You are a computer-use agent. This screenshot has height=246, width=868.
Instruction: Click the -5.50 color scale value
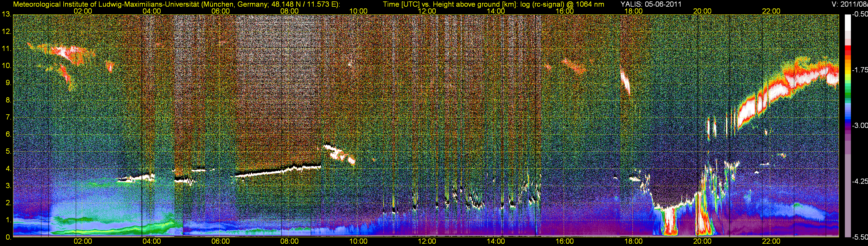pyautogui.click(x=860, y=237)
